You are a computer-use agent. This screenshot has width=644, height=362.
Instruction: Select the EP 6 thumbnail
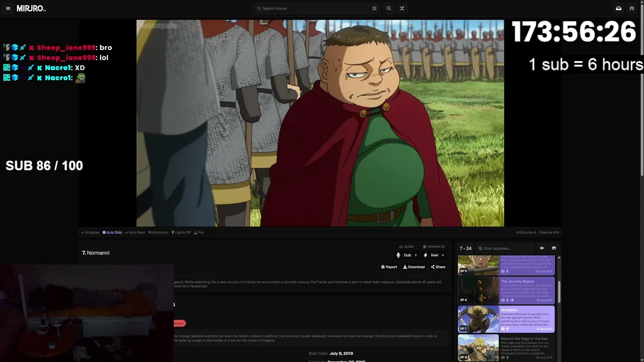(478, 290)
